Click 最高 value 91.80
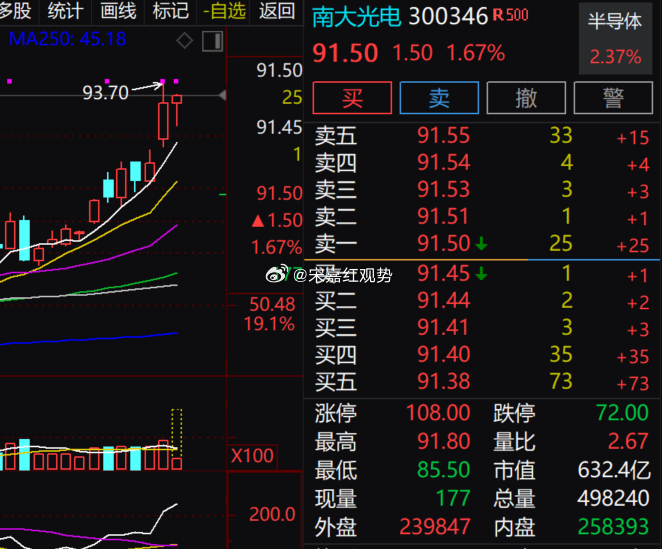 [x=443, y=441]
